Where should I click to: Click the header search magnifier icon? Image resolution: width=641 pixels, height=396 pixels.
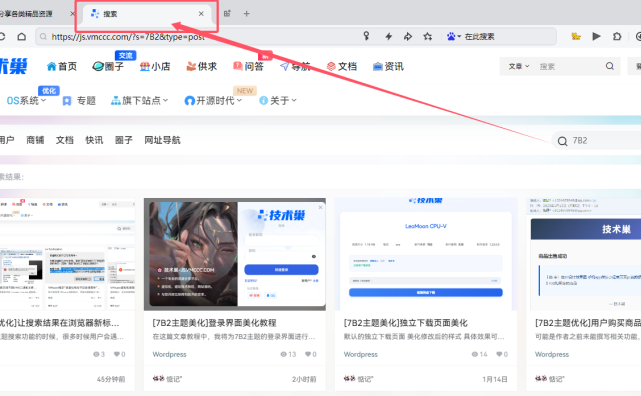click(x=610, y=66)
